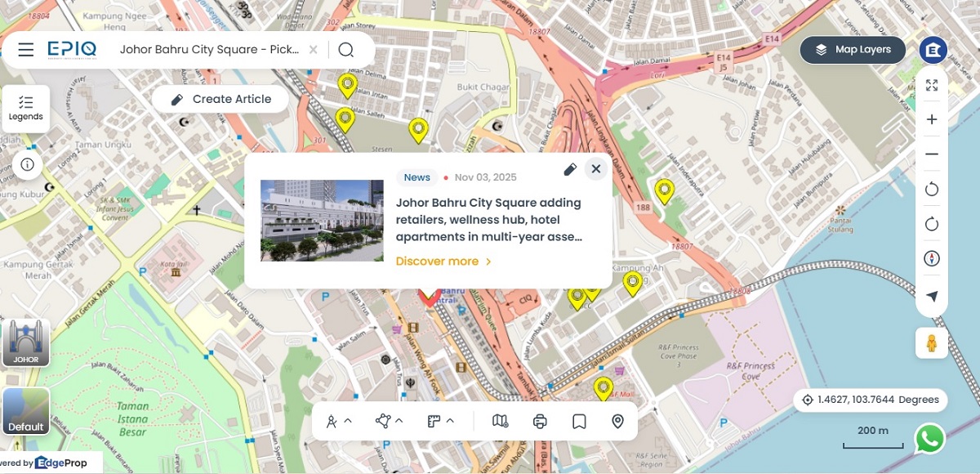This screenshot has width=980, height=474.
Task: Toggle the Default basemap style
Action: point(26,411)
